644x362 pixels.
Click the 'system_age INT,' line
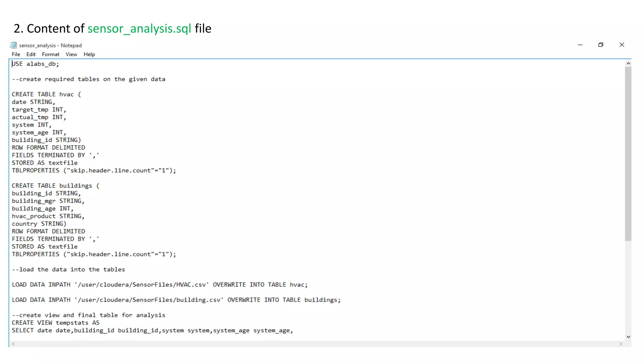(x=39, y=132)
